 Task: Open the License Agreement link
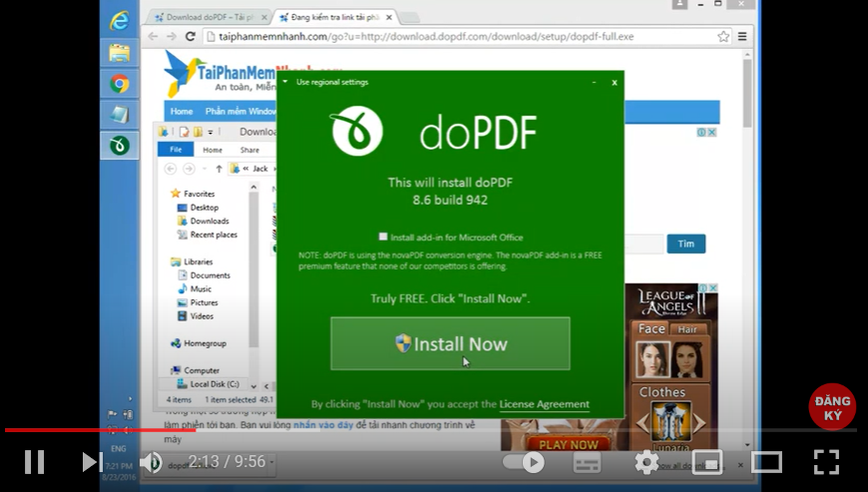pos(544,404)
